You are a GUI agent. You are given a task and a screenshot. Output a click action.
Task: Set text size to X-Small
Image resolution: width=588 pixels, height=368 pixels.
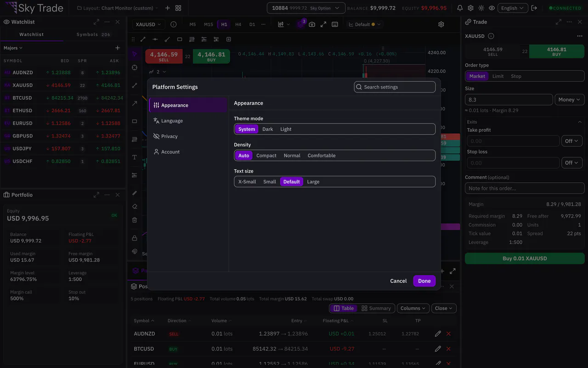coord(247,182)
